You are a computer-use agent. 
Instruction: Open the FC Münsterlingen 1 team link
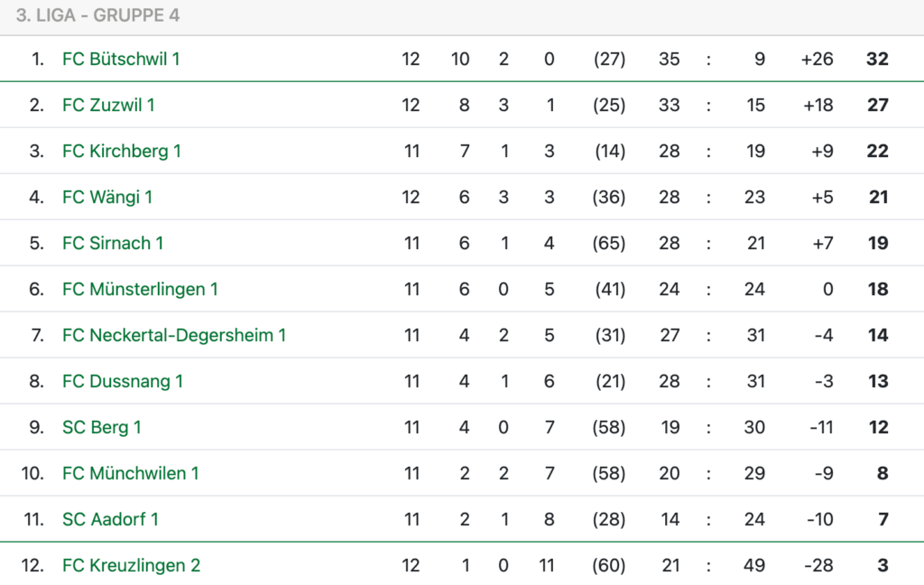140,289
